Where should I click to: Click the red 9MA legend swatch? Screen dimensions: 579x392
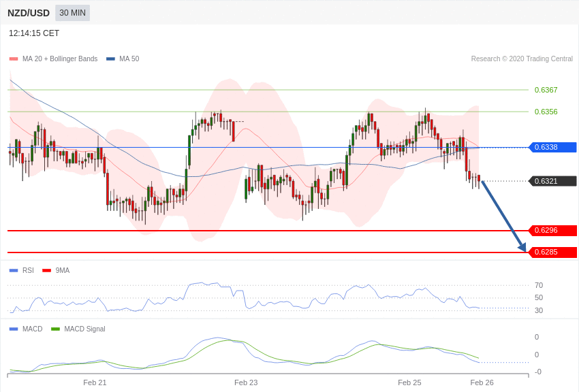(x=46, y=271)
